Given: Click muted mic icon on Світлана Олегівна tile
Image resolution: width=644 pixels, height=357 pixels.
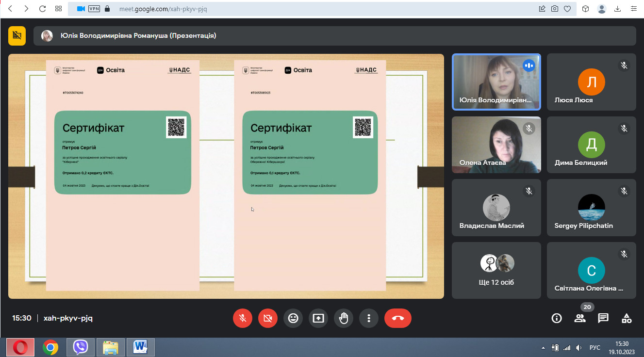Looking at the screenshot, I should (624, 254).
